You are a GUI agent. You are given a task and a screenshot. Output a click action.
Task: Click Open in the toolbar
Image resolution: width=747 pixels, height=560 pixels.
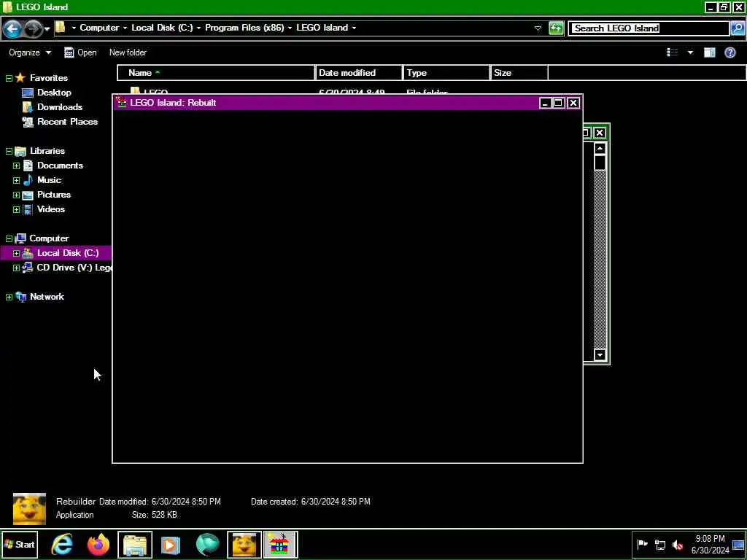coord(80,52)
